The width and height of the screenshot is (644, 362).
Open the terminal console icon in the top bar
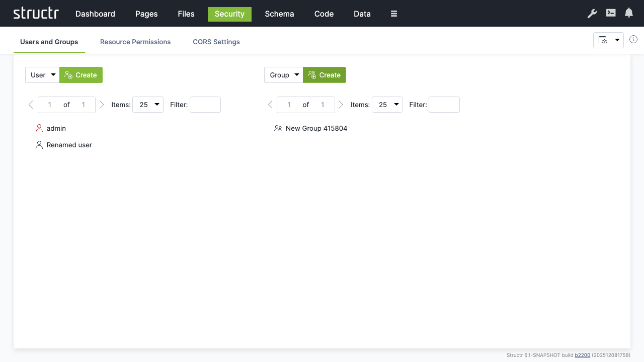click(x=610, y=13)
